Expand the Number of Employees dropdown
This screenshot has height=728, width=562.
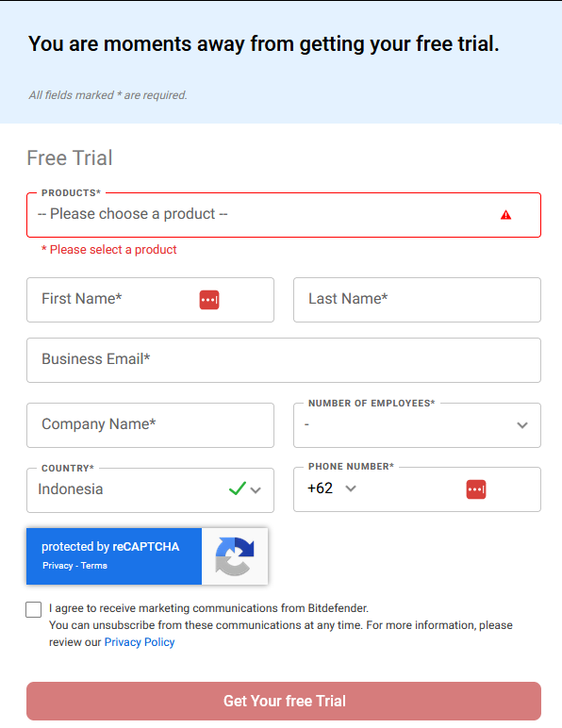(417, 425)
